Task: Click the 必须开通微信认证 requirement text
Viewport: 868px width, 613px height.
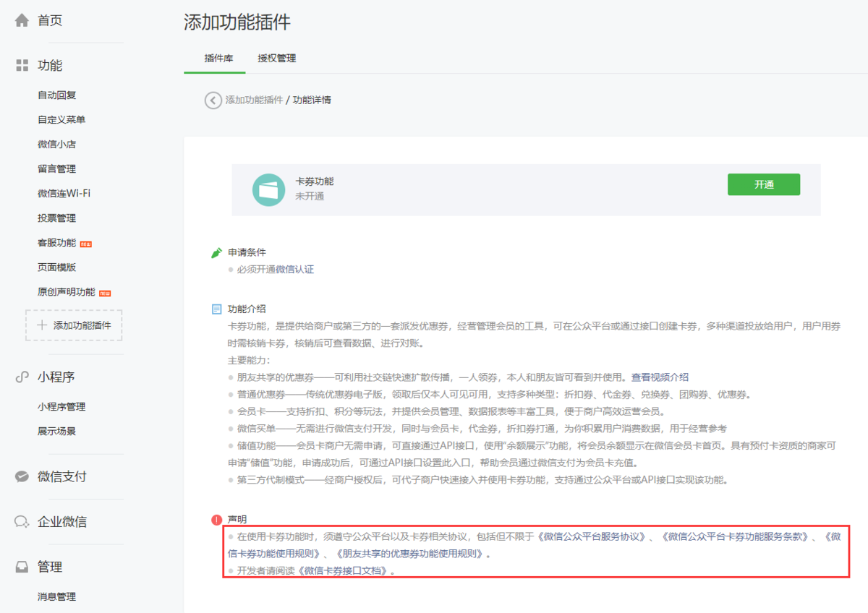Action: coord(276,270)
